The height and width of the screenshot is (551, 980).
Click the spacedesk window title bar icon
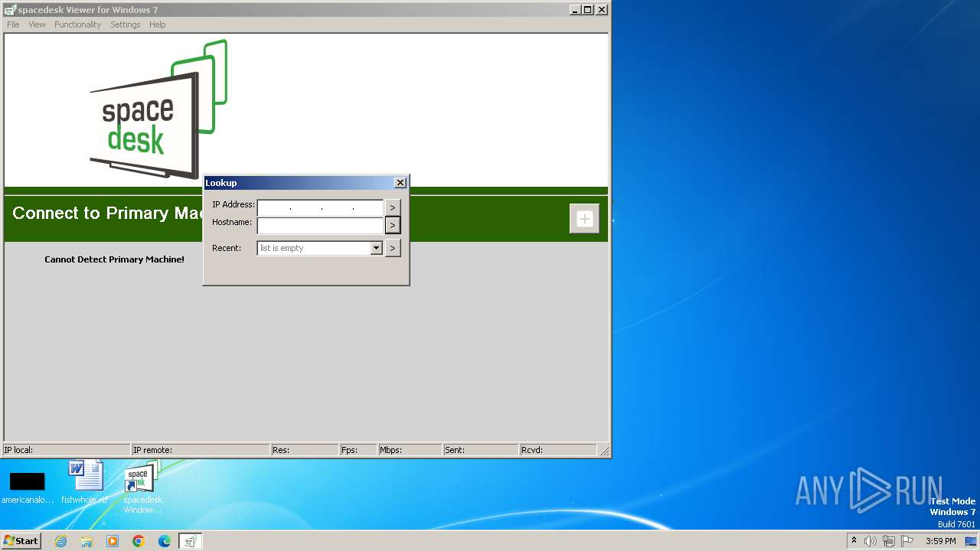click(10, 10)
